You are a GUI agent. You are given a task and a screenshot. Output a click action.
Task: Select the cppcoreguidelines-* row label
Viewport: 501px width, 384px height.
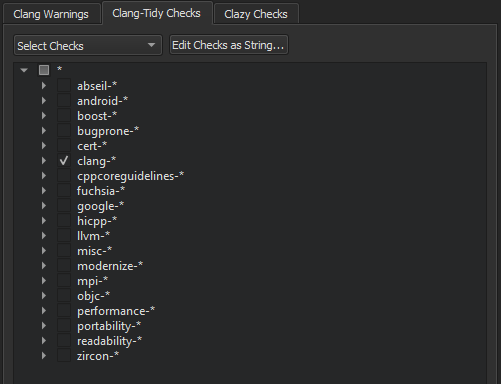(130, 176)
